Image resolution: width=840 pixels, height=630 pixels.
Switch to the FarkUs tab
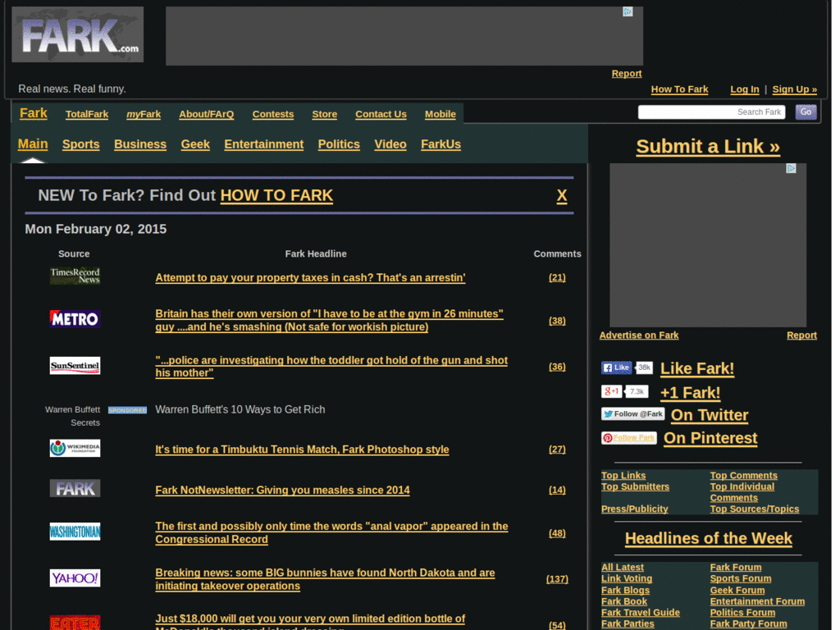tap(441, 144)
